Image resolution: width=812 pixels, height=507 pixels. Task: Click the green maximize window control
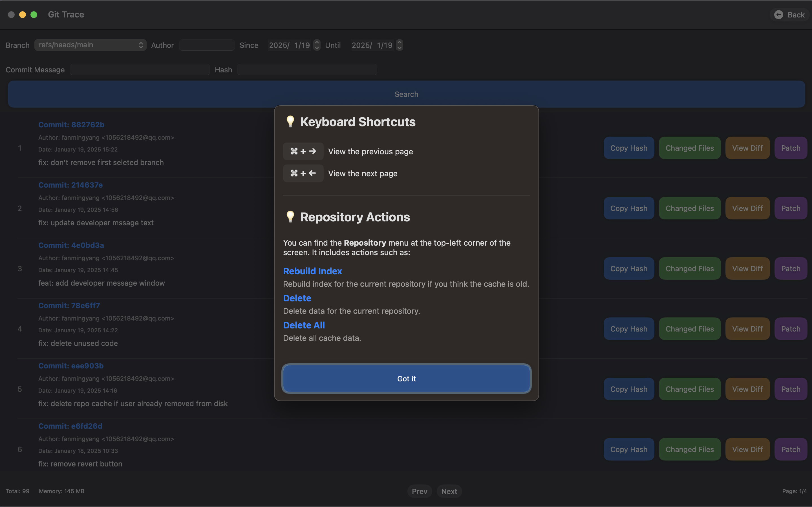(34, 14)
